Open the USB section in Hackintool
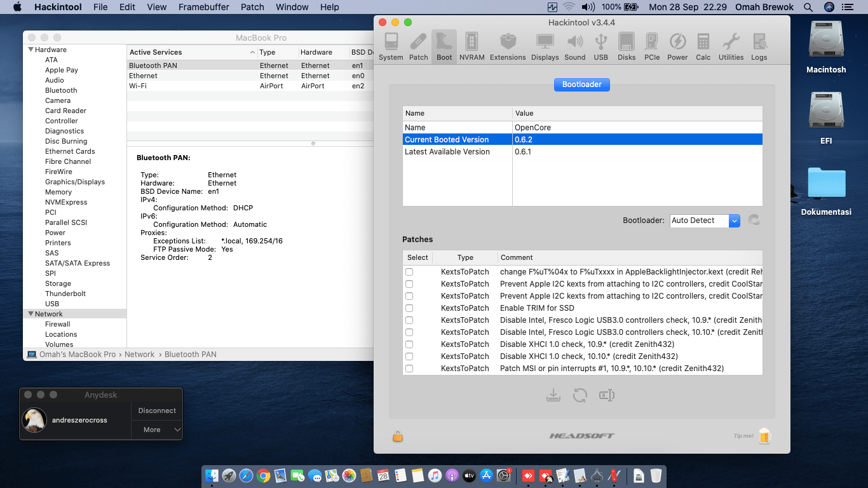Image resolution: width=868 pixels, height=488 pixels. pyautogui.click(x=600, y=47)
